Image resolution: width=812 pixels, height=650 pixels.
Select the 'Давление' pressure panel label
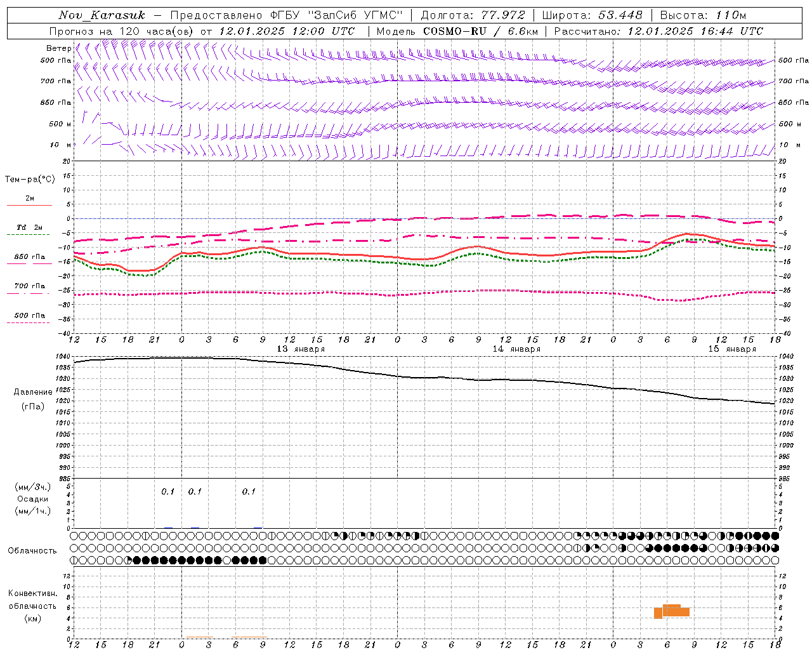click(x=33, y=392)
